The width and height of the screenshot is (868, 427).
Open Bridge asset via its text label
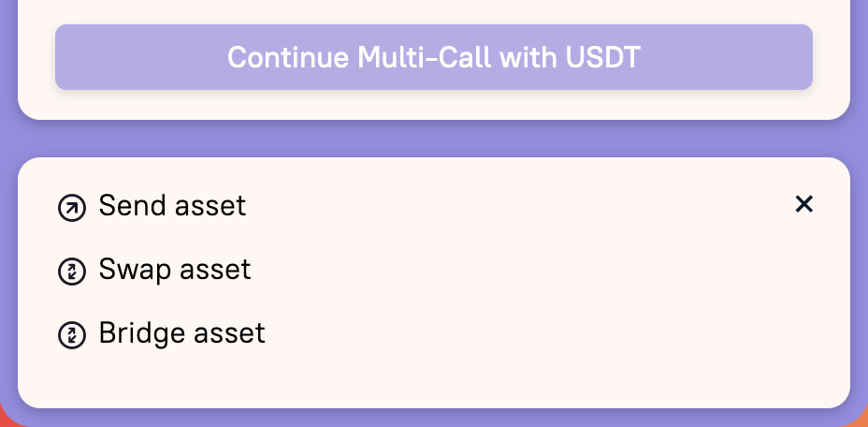tap(182, 332)
